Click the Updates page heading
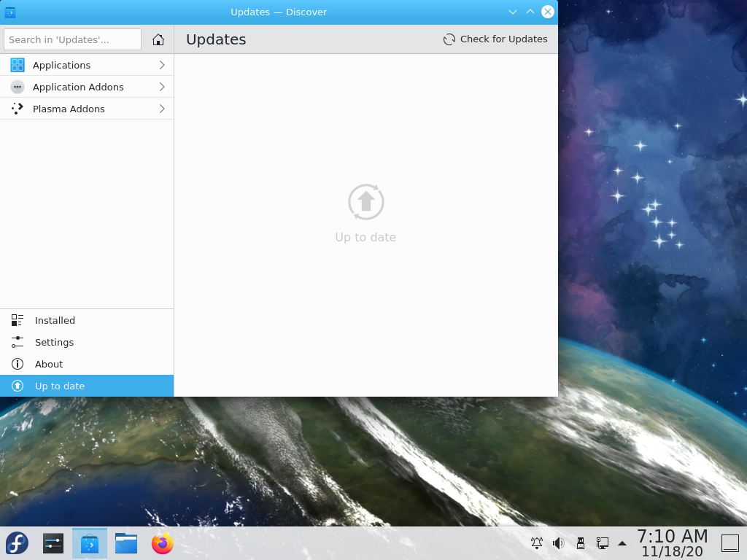Viewport: 747px width, 560px height. (x=216, y=39)
